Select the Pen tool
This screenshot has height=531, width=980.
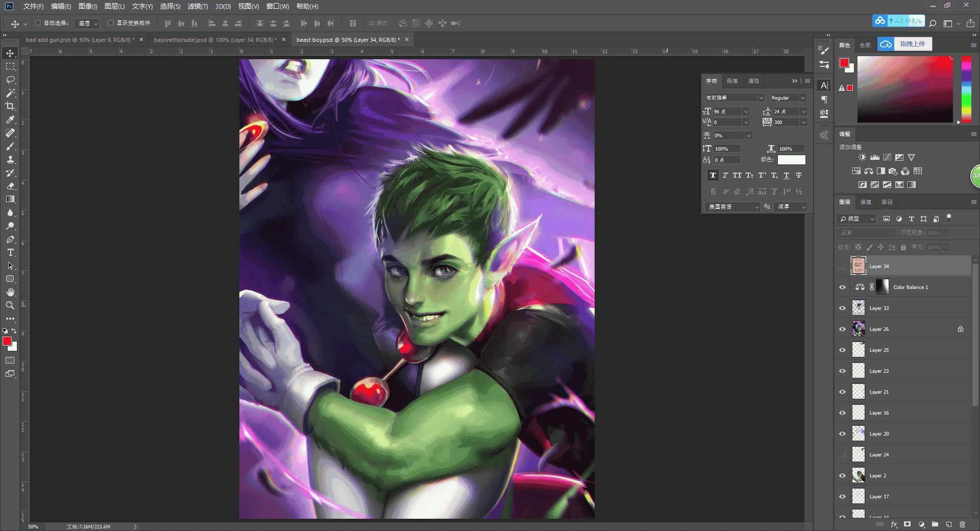(x=10, y=239)
